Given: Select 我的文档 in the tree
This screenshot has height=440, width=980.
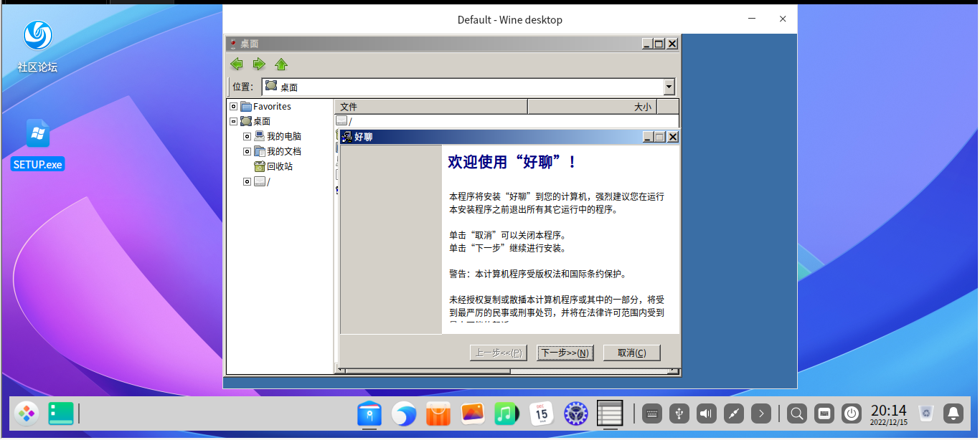Looking at the screenshot, I should 278,151.
